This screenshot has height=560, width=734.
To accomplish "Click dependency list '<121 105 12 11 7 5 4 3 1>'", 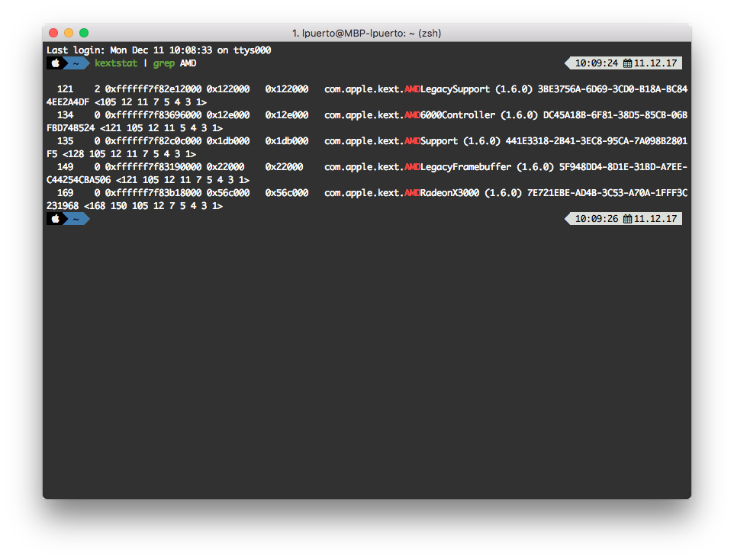I will tap(182, 180).
